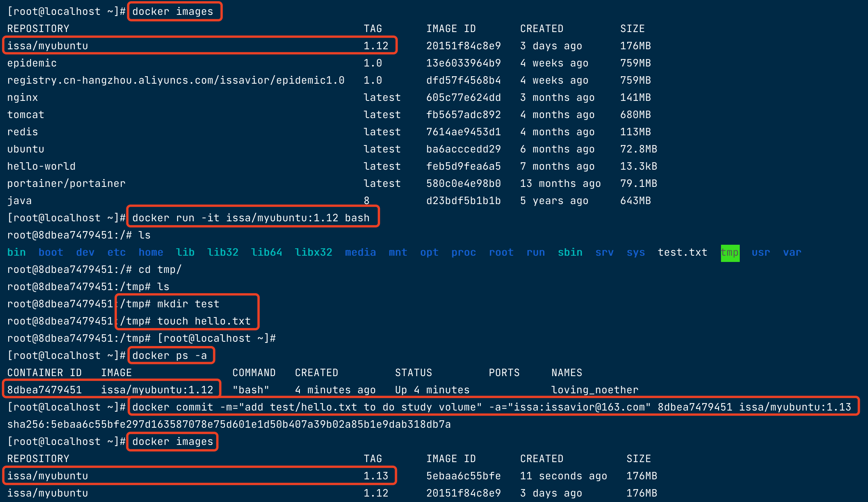
Task: Click the sha256 hash output line
Action: pyautogui.click(x=229, y=424)
